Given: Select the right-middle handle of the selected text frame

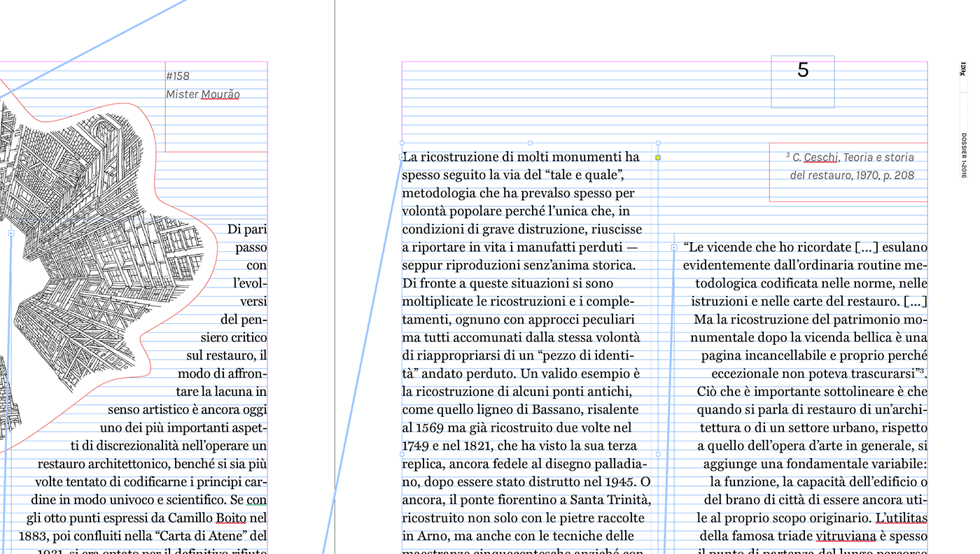Looking at the screenshot, I should [658, 454].
